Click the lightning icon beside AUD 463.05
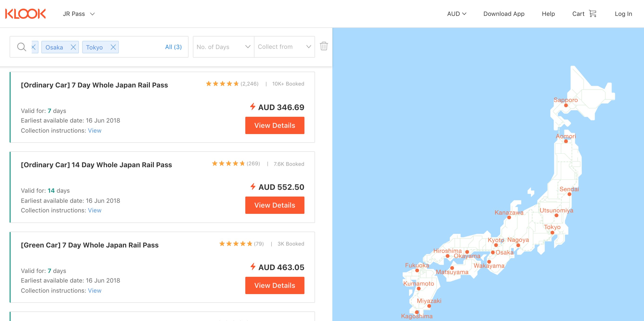 253,266
